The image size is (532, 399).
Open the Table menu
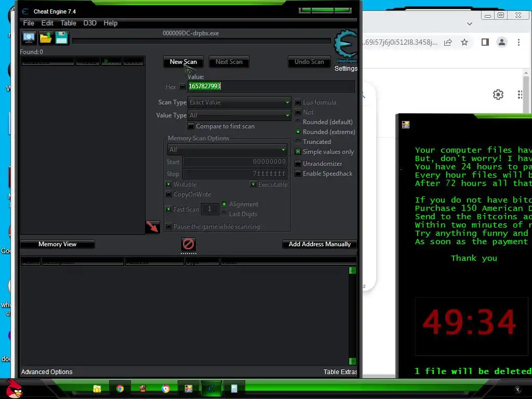[x=68, y=23]
